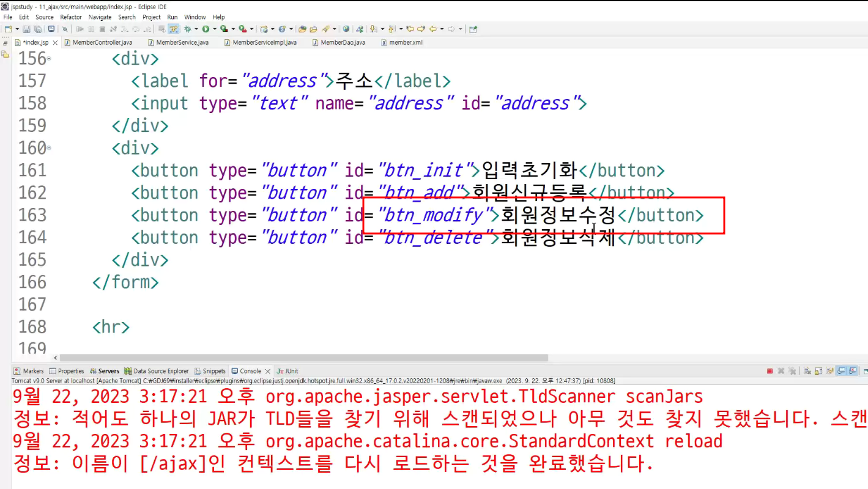This screenshot has width=868, height=489.
Task: Open the Window menu
Action: click(x=195, y=17)
